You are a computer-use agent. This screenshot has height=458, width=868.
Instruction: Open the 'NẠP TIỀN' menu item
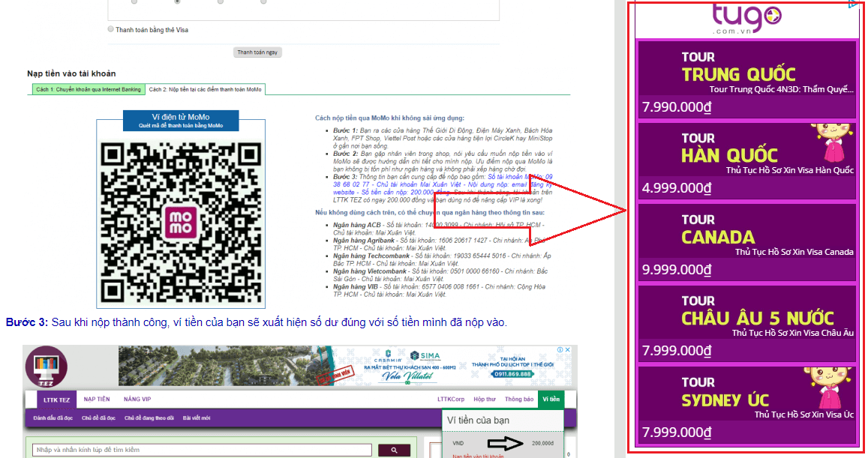coord(97,399)
